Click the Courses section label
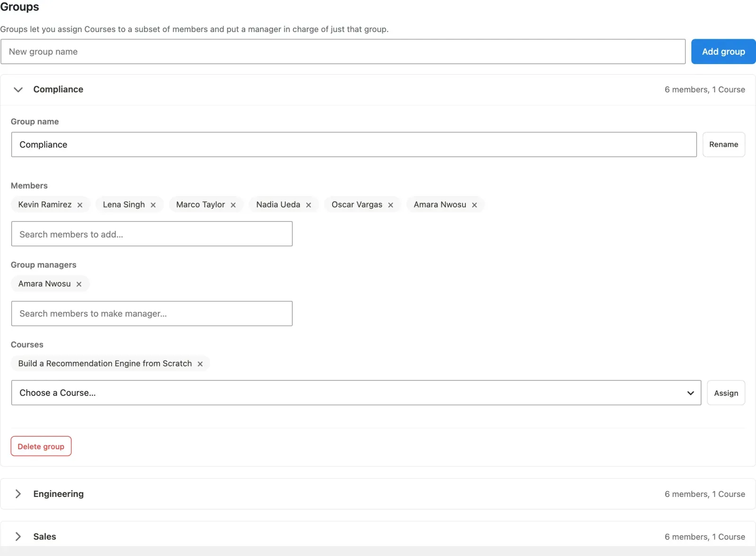Image resolution: width=756 pixels, height=556 pixels. 27,344
